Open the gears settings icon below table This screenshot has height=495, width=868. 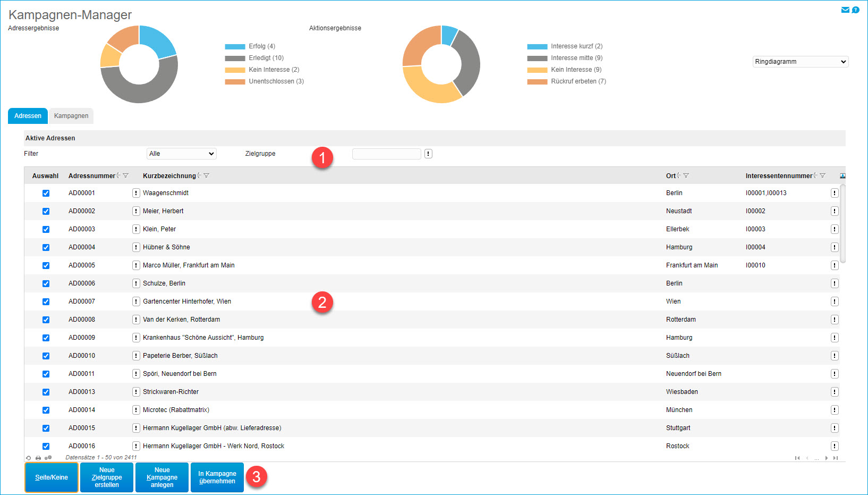(48, 458)
